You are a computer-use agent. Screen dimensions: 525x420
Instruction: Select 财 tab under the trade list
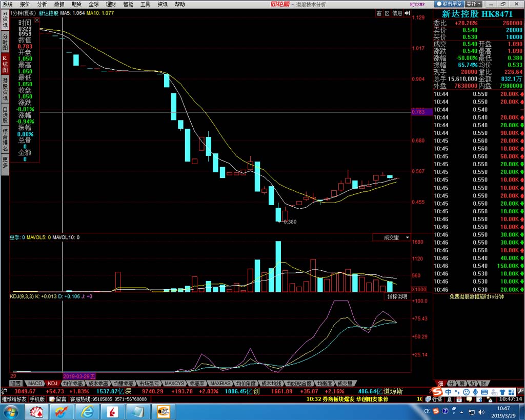coord(483,384)
